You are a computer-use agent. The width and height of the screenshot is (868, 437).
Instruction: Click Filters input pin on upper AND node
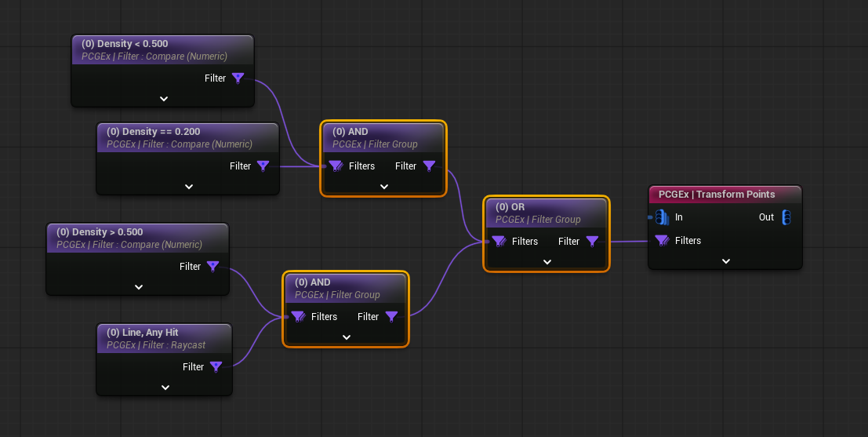336,166
